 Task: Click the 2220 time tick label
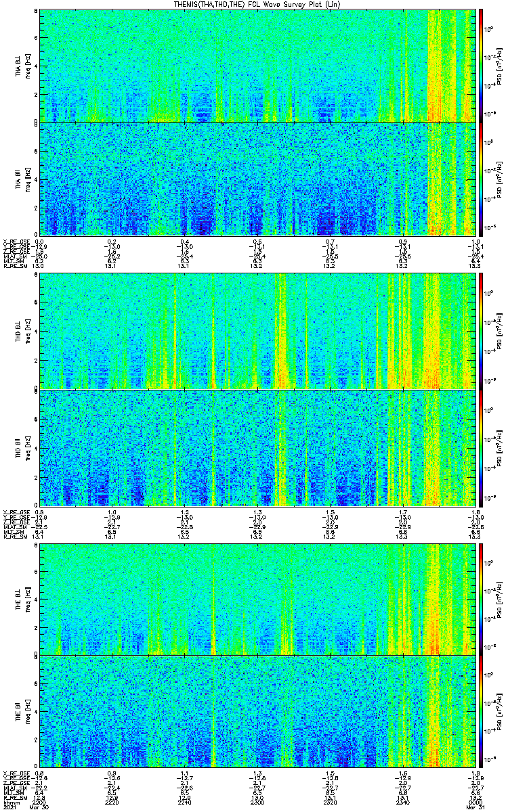112,802
